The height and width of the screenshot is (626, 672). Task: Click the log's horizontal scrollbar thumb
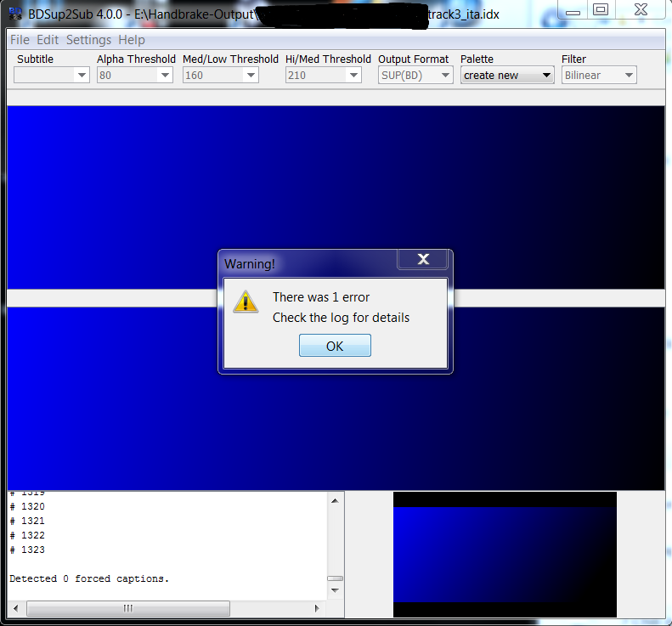point(128,608)
